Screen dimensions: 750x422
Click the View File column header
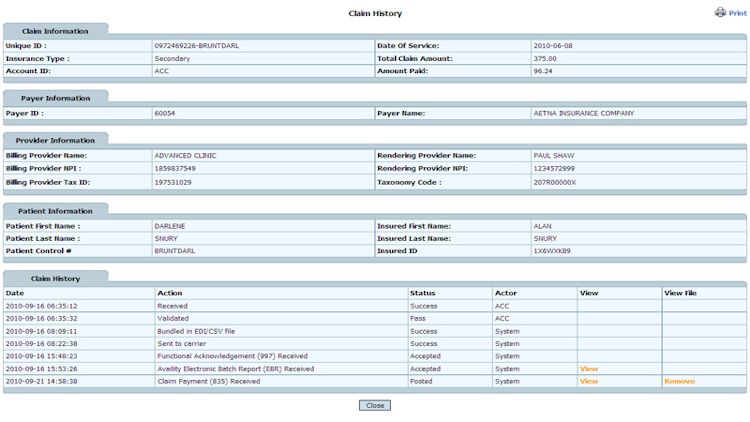pos(680,293)
